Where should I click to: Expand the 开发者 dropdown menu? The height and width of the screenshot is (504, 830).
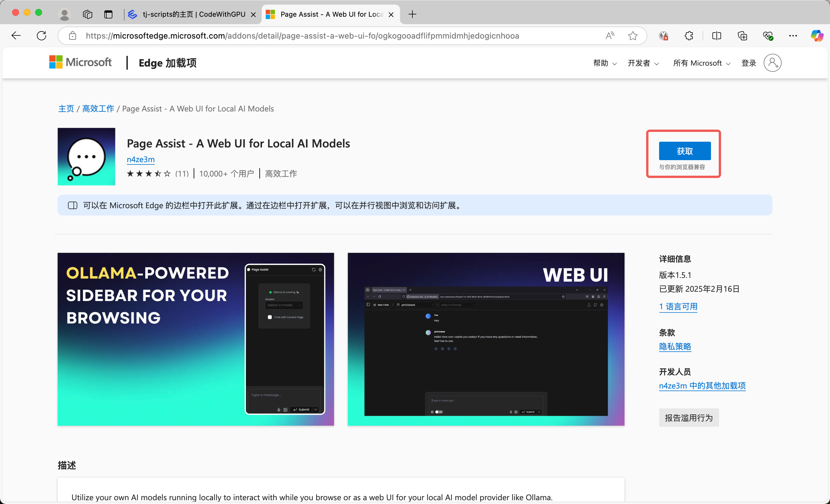(643, 63)
